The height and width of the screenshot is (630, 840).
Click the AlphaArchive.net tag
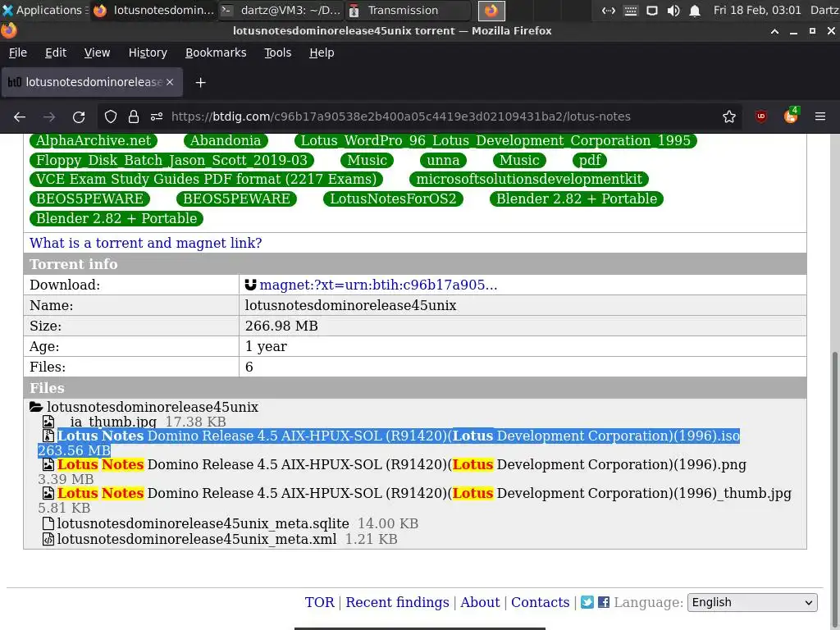(94, 140)
